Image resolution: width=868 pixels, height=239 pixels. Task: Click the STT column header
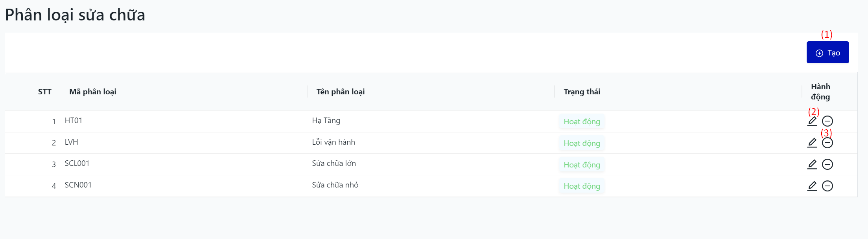click(x=45, y=92)
